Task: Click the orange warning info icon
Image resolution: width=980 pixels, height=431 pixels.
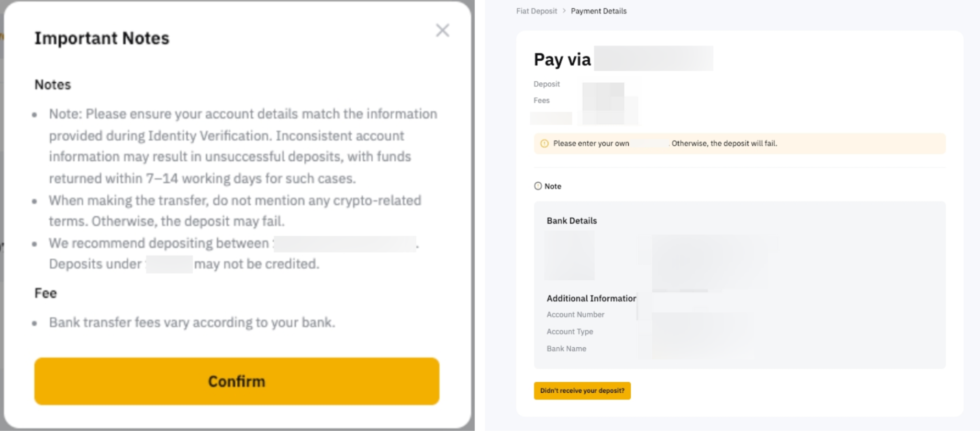Action: point(544,144)
